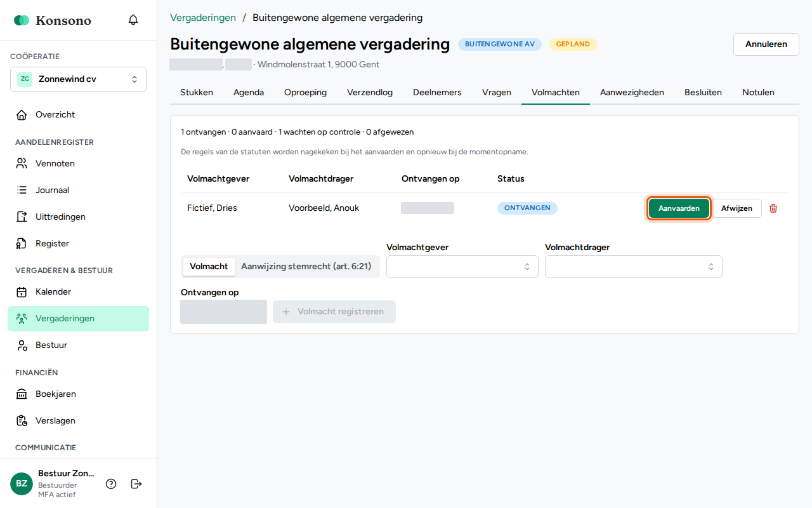Open the Zonnewind cv cooperative switcher

pyautogui.click(x=78, y=79)
